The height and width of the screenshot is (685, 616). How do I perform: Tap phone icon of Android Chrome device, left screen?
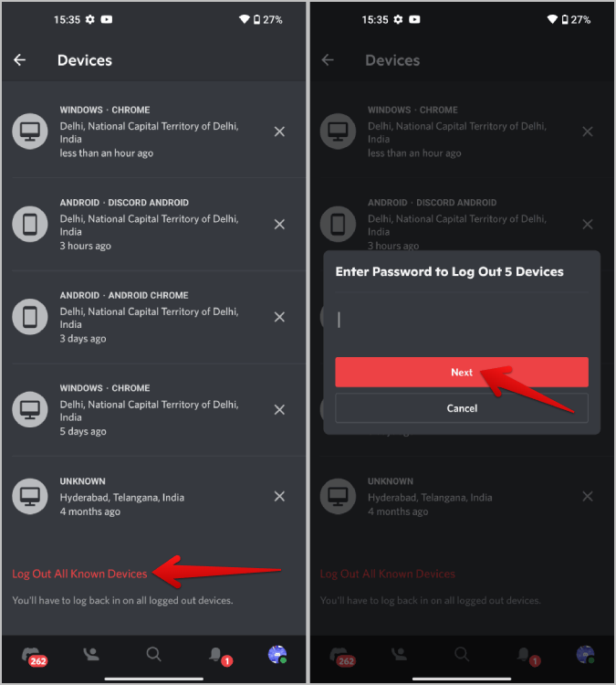pos(30,317)
